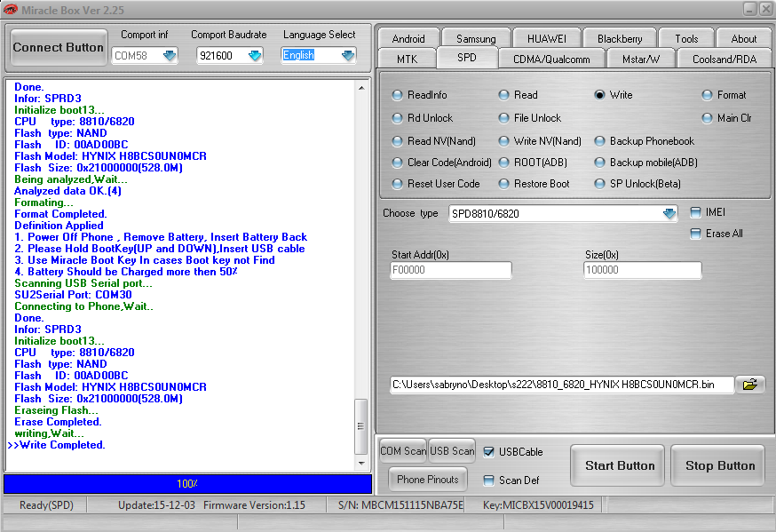This screenshot has height=532, width=776.
Task: Click the 100% progress bar
Action: click(x=187, y=484)
